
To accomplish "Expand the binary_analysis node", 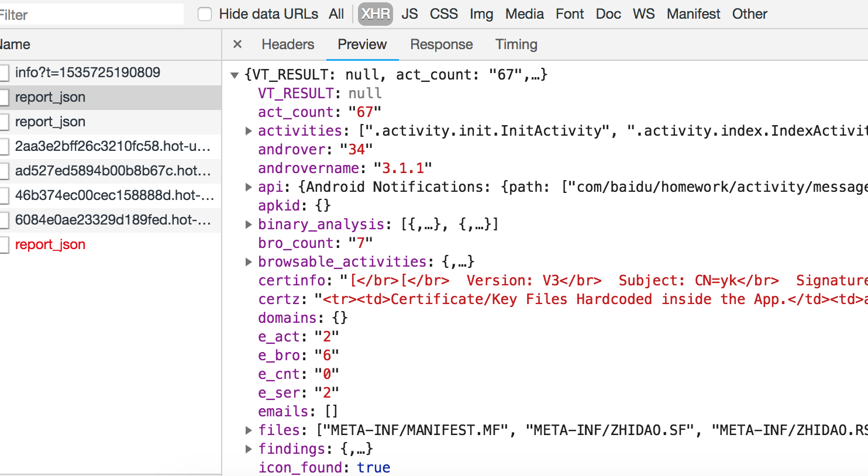I will pyautogui.click(x=249, y=224).
